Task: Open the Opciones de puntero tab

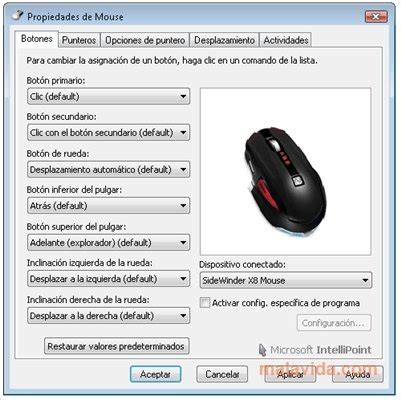Action: (x=145, y=40)
